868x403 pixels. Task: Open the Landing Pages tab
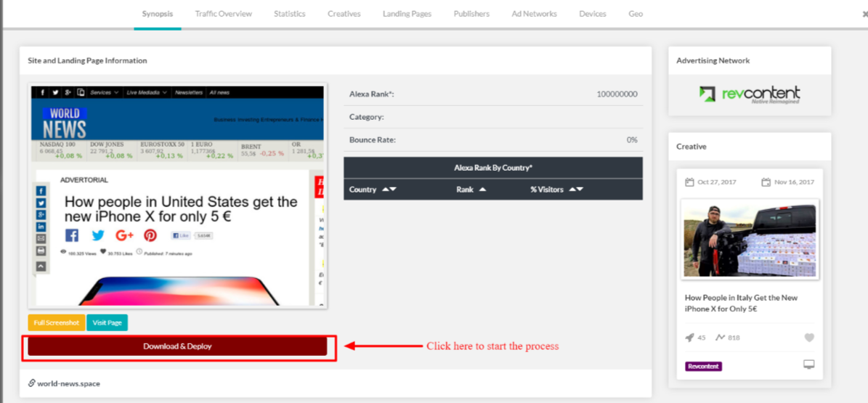point(407,14)
